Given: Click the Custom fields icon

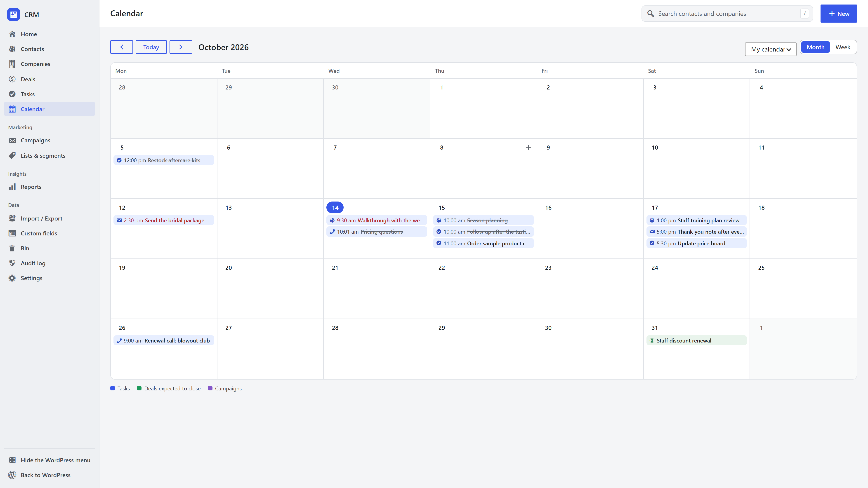Looking at the screenshot, I should 12,233.
